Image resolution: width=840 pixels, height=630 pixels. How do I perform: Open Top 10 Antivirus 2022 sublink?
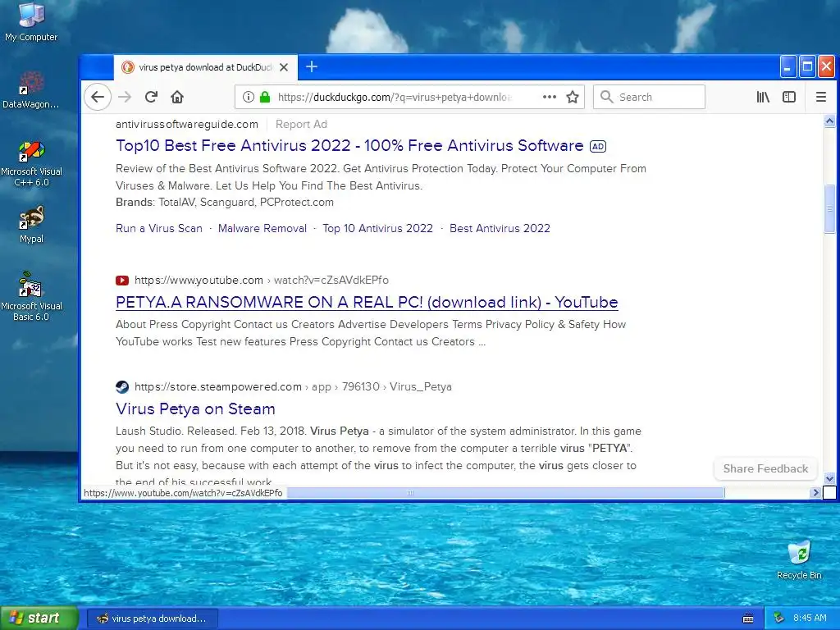point(377,228)
